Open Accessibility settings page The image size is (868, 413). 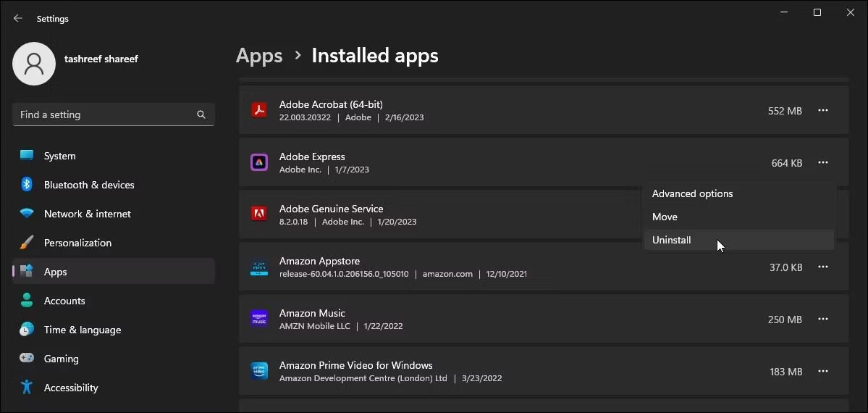[114, 387]
